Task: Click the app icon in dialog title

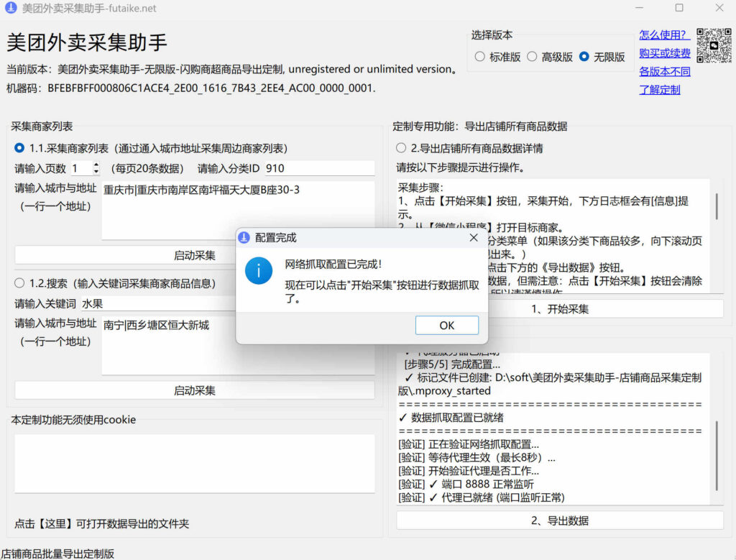Action: (x=244, y=237)
